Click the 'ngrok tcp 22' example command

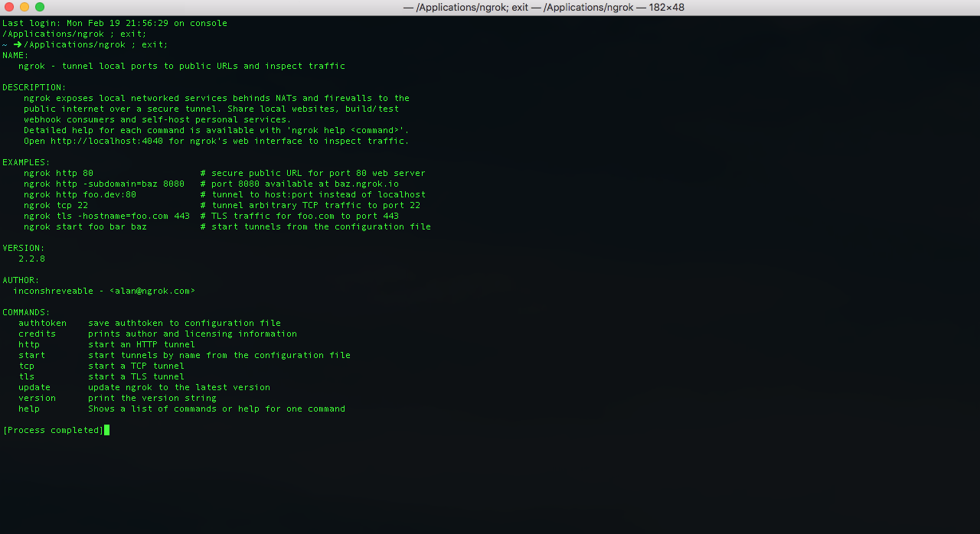(56, 205)
